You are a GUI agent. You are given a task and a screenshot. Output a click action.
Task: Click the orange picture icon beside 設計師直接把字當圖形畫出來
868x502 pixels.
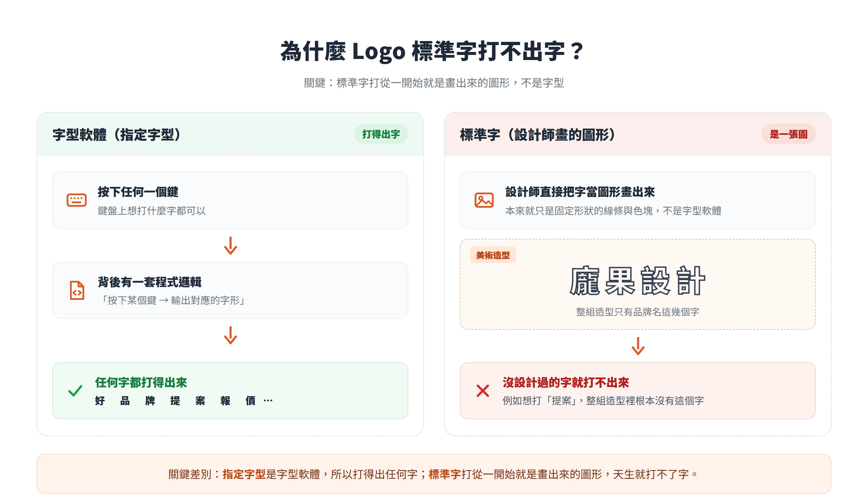click(x=484, y=200)
